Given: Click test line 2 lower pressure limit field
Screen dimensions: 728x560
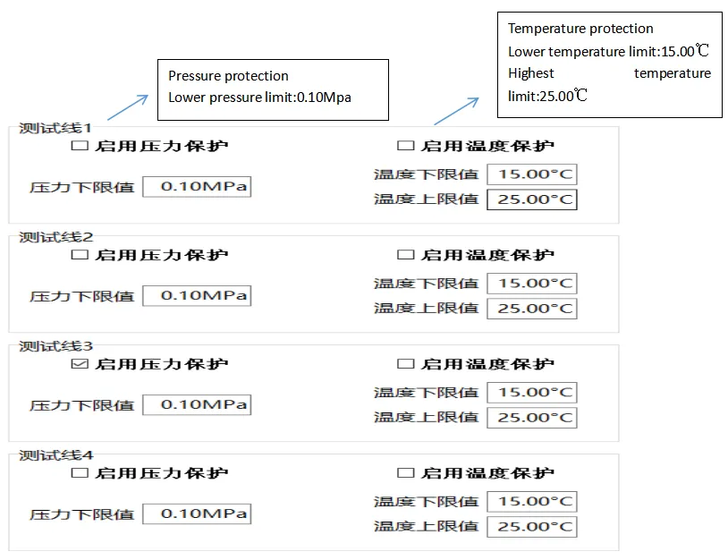Looking at the screenshot, I should (x=197, y=296).
